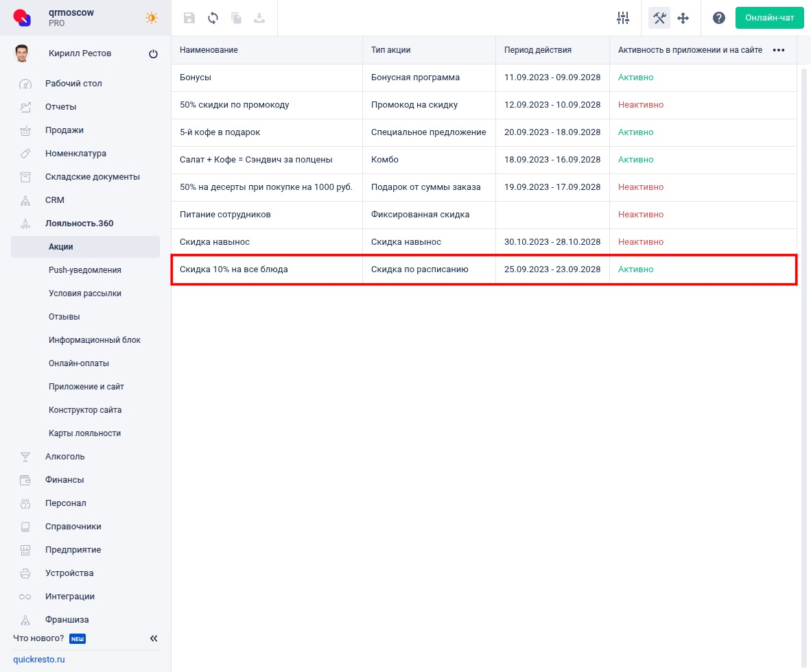Open Номенклатура in sidebar
The height and width of the screenshot is (672, 811).
(x=75, y=153)
